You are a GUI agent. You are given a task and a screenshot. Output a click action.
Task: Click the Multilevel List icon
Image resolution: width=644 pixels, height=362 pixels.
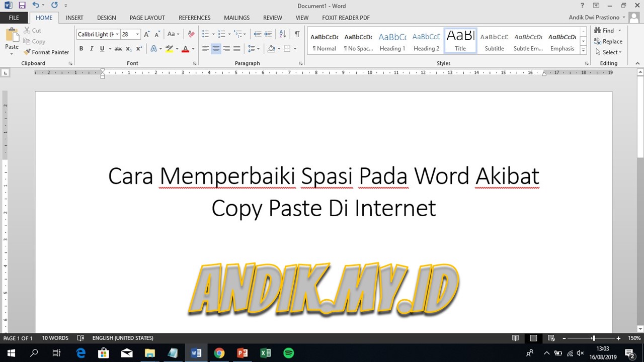tap(238, 34)
